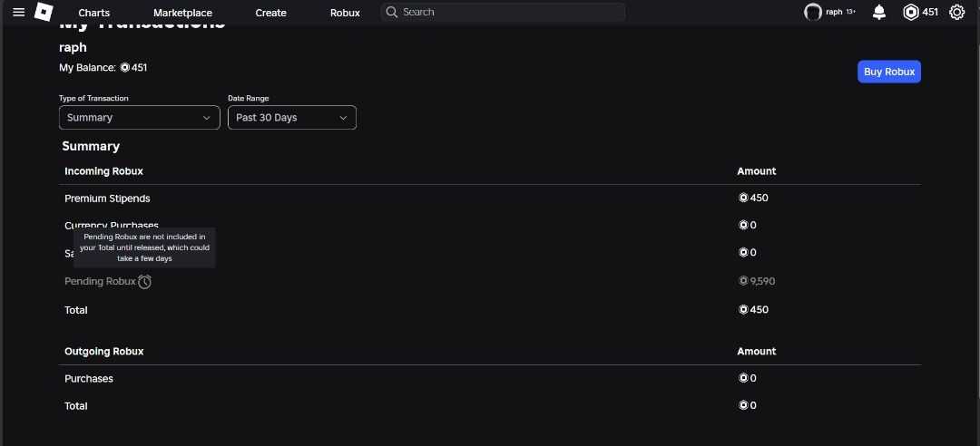The width and height of the screenshot is (980, 446).
Task: Click Robux icon in Pending Robux row
Action: pyautogui.click(x=743, y=281)
